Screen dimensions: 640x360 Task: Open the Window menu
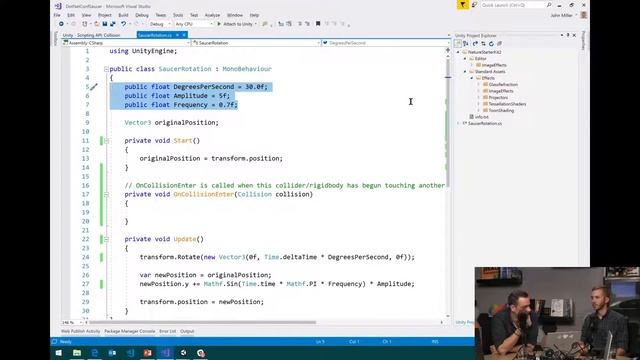click(x=235, y=15)
